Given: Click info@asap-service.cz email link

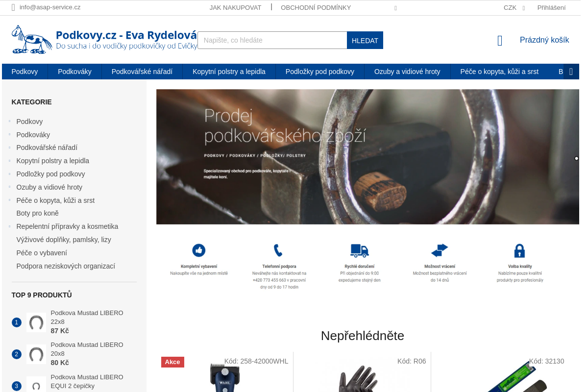Looking at the screenshot, I should pos(50,7).
